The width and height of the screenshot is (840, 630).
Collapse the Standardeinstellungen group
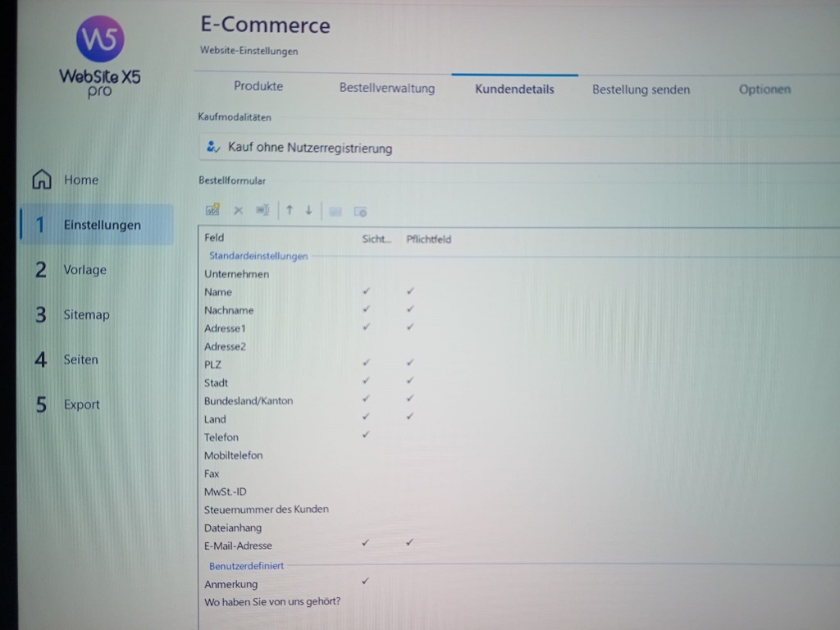click(258, 256)
